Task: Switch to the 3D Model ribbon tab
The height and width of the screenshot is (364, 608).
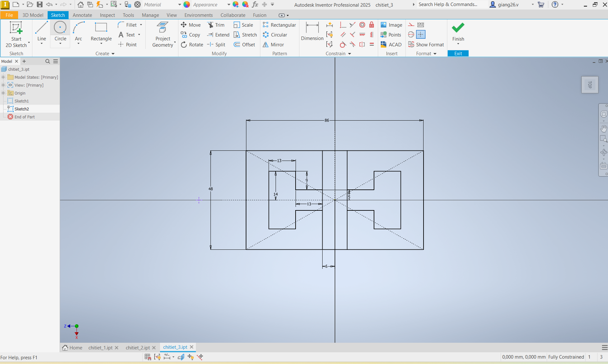Action: (33, 15)
